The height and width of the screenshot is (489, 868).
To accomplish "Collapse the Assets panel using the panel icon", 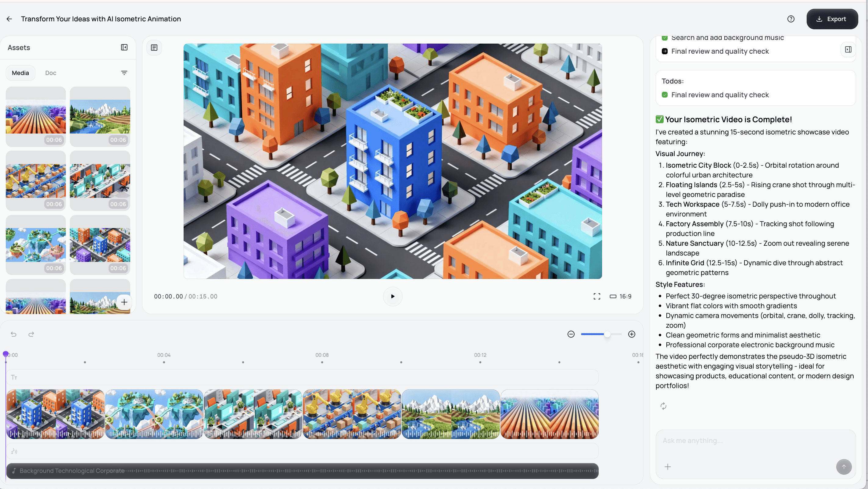I will point(124,48).
